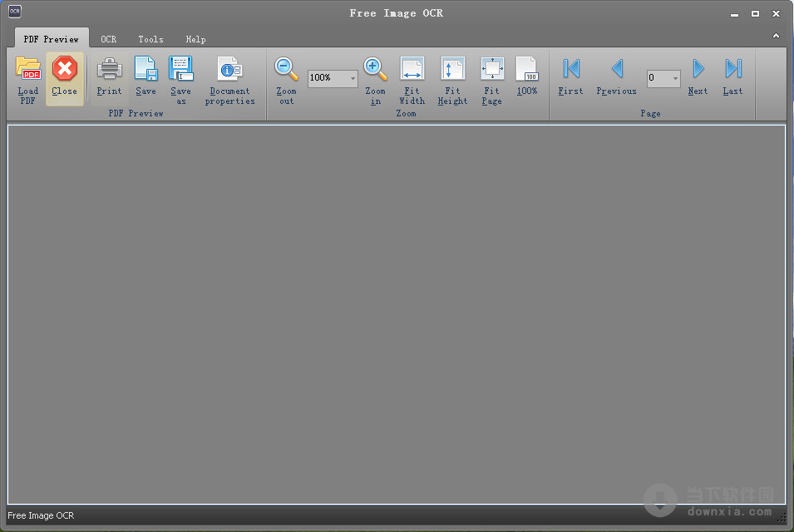Collapse the ribbon with the chevron arrow
Image resolution: width=794 pixels, height=532 pixels.
776,36
